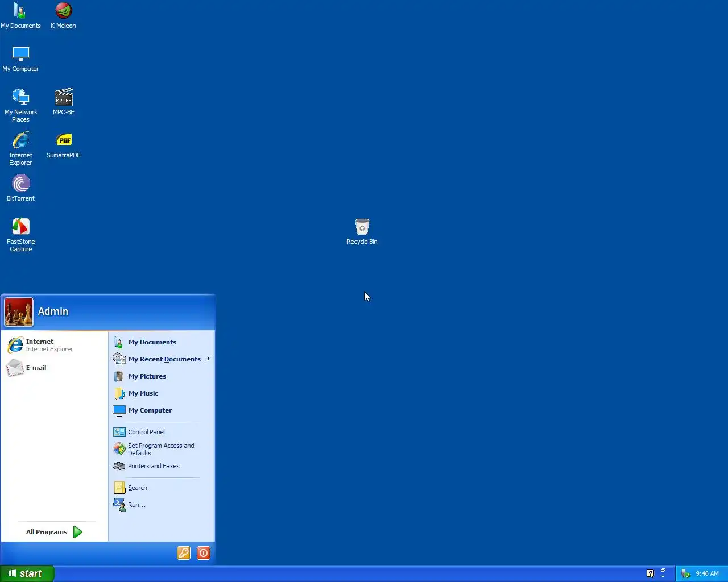
Task: Click the language bar Help question-mark icon
Action: (x=650, y=573)
